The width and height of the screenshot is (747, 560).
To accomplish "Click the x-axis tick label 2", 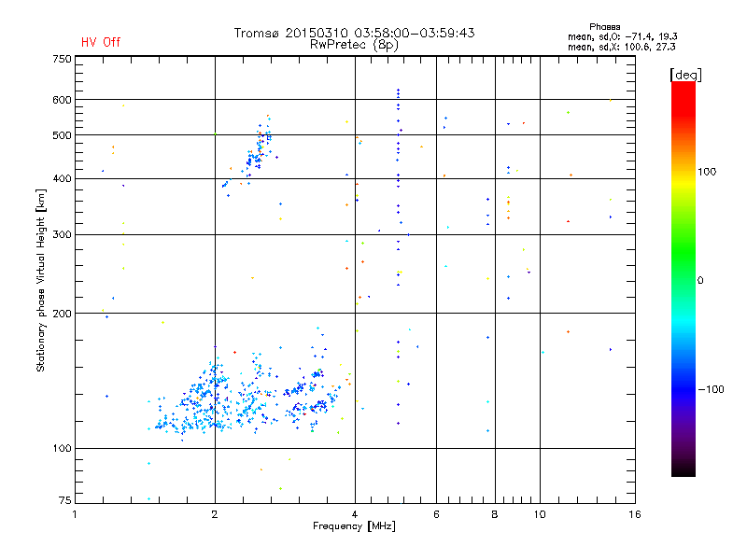I will pyautogui.click(x=215, y=514).
